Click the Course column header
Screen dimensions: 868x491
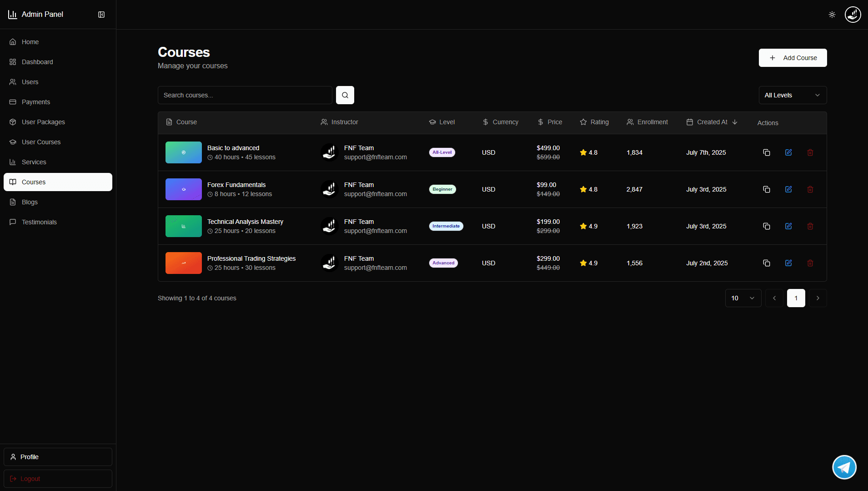tap(181, 122)
